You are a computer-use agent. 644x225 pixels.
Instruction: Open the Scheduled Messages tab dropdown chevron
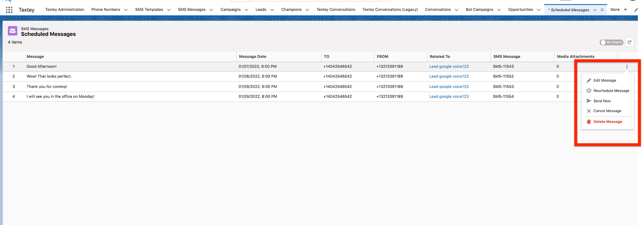[595, 10]
